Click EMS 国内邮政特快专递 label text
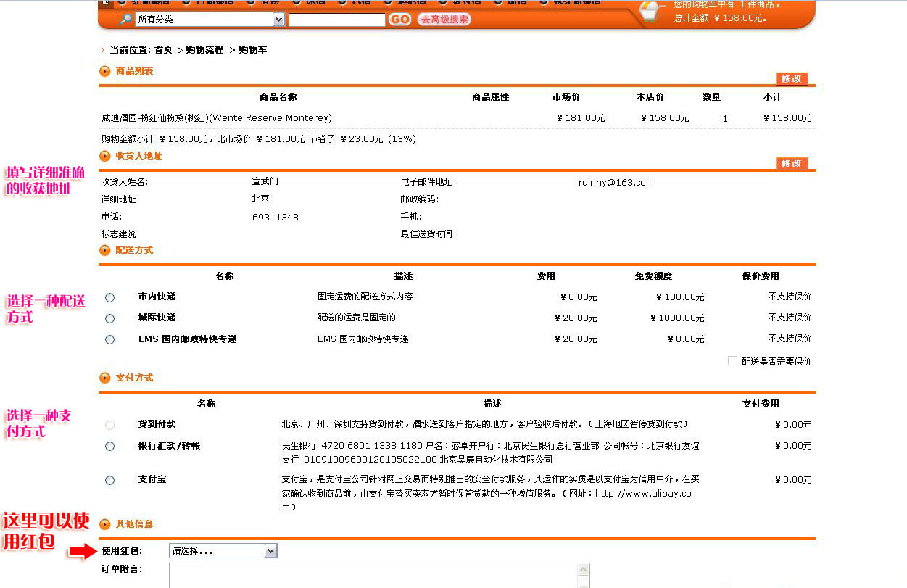This screenshot has height=588, width=907. [187, 339]
